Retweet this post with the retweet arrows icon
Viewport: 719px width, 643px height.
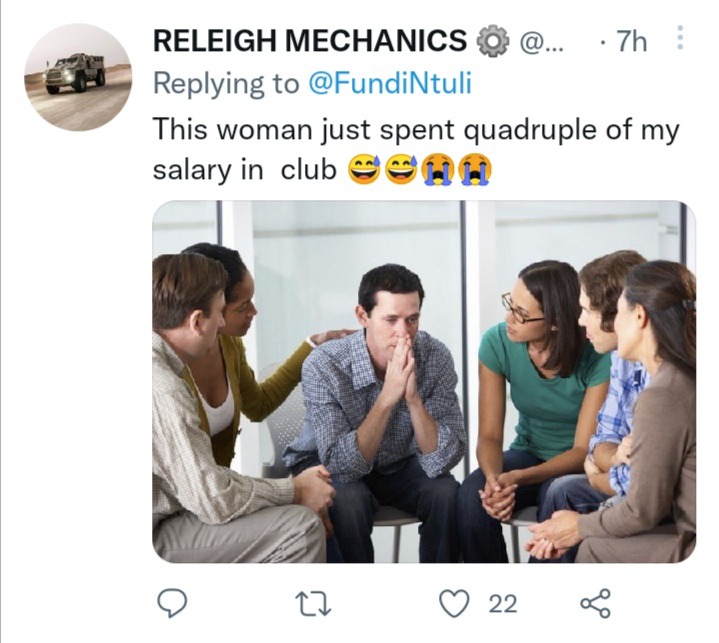[313, 604]
